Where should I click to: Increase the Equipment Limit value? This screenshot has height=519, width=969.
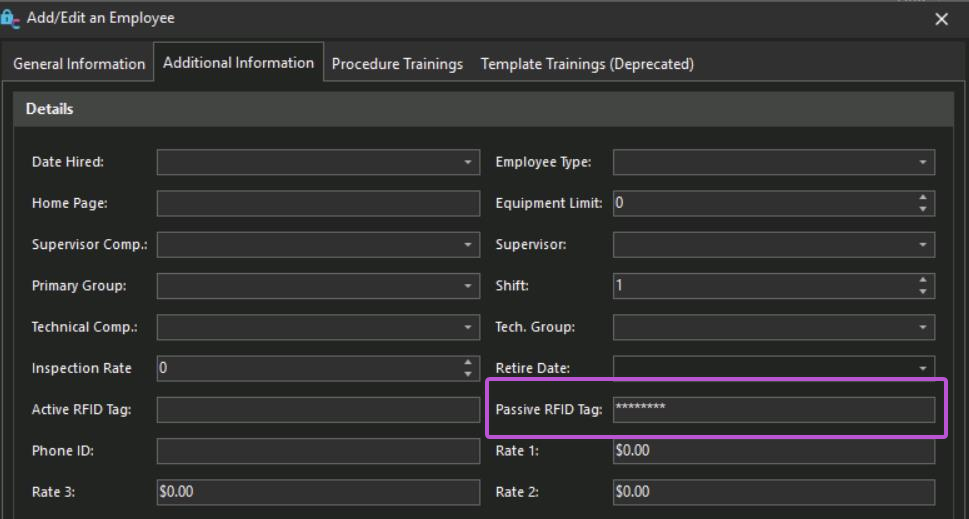pyautogui.click(x=922, y=198)
